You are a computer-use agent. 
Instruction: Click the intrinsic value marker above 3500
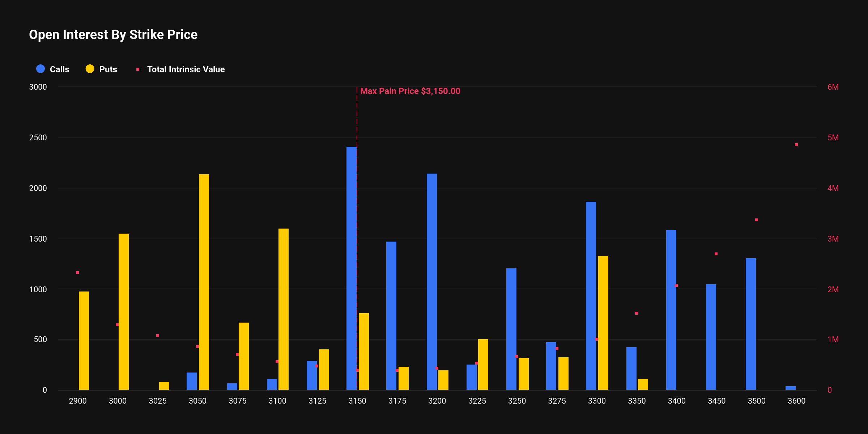[757, 220]
